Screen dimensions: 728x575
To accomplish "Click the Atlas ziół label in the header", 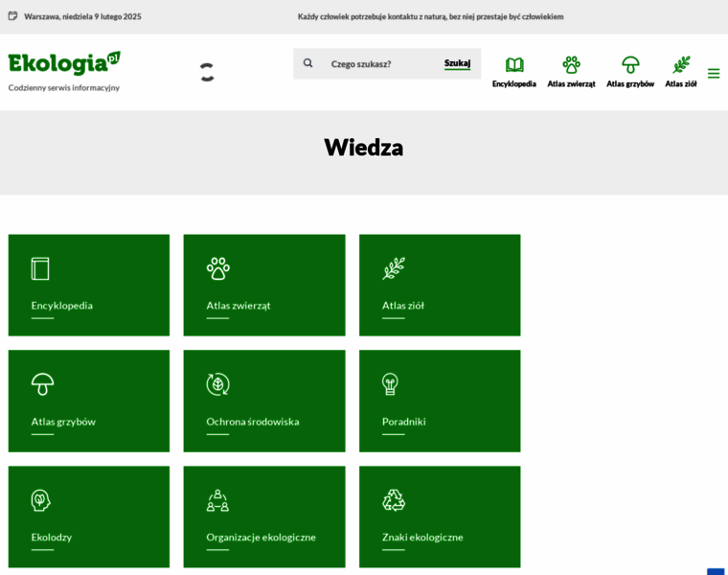I will tap(681, 84).
